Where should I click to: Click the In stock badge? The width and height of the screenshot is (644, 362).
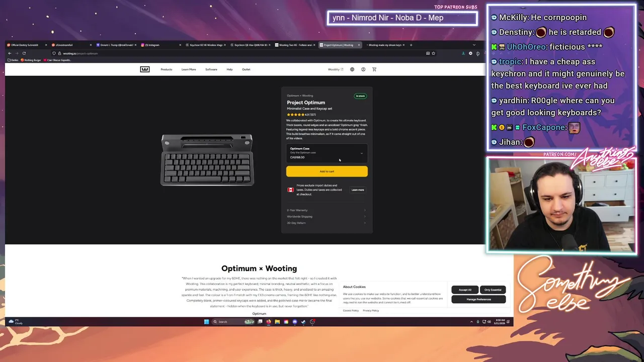pyautogui.click(x=360, y=96)
